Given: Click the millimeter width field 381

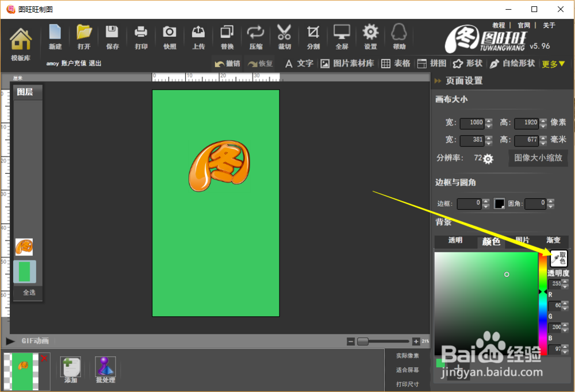Looking at the screenshot, I should (472, 140).
